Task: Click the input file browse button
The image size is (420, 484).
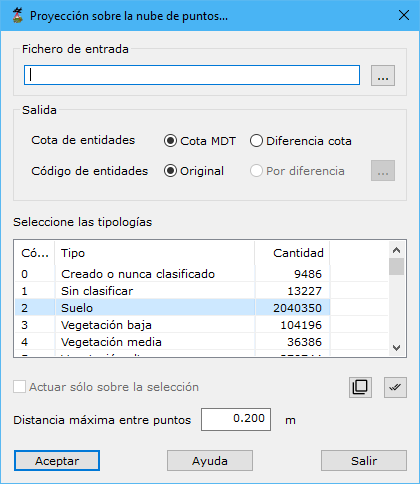Action: (x=383, y=75)
